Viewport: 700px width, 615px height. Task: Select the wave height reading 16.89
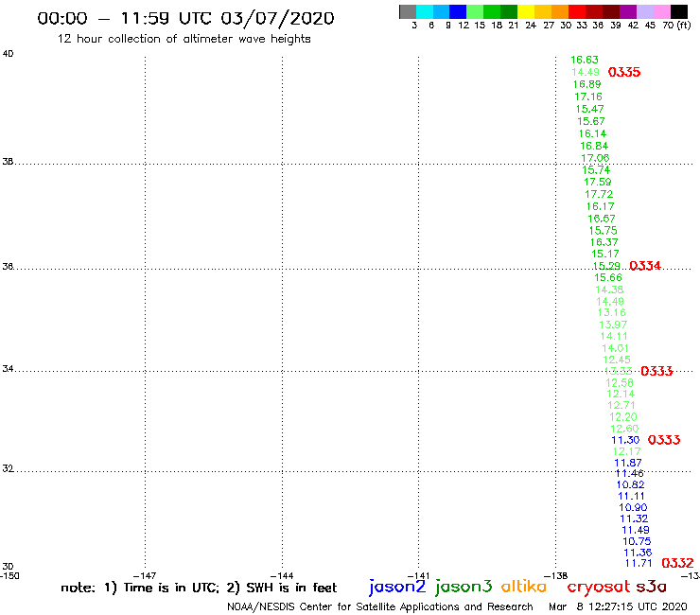(x=587, y=84)
